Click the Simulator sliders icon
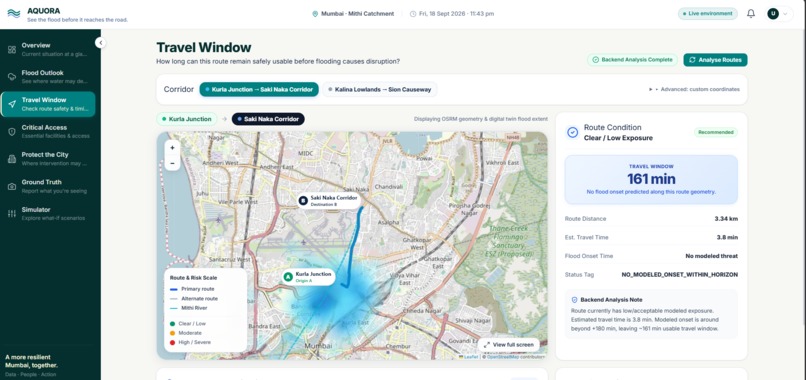806x380 pixels. pos(12,214)
